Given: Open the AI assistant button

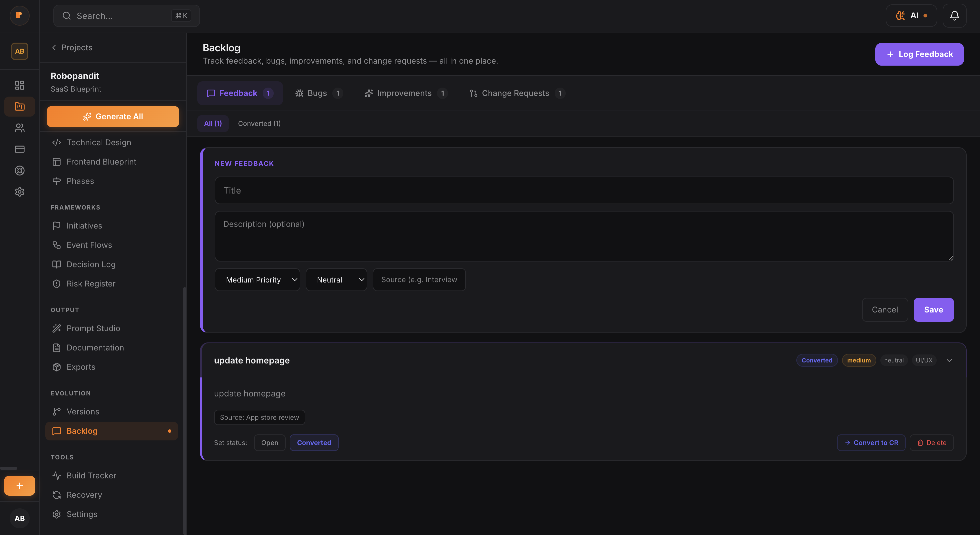Looking at the screenshot, I should 911,16.
